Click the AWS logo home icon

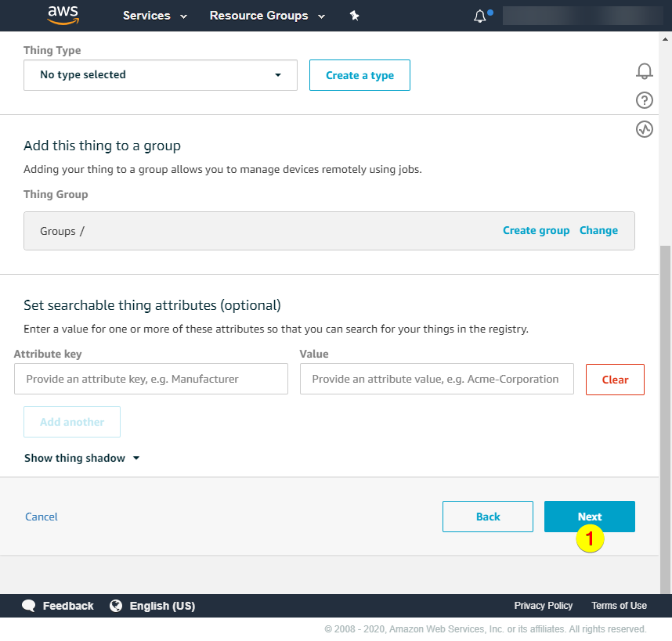63,14
